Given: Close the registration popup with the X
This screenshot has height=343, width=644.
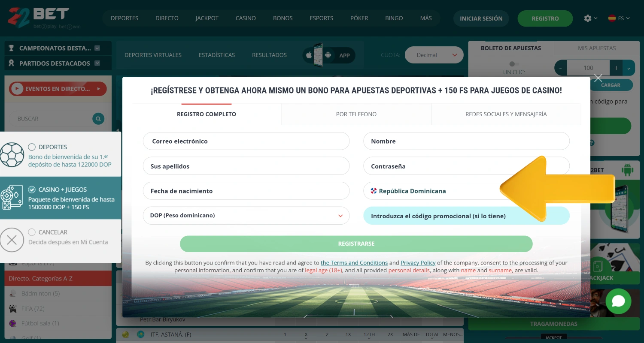Looking at the screenshot, I should pos(598,78).
